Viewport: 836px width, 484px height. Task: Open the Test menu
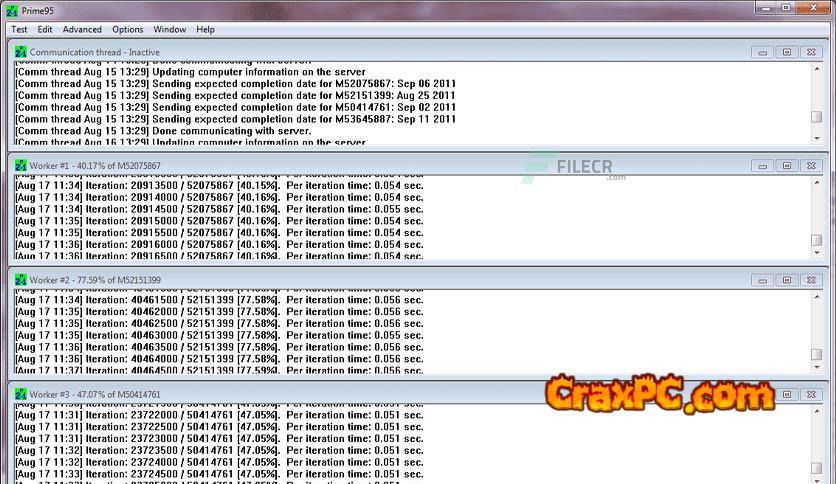pos(19,29)
